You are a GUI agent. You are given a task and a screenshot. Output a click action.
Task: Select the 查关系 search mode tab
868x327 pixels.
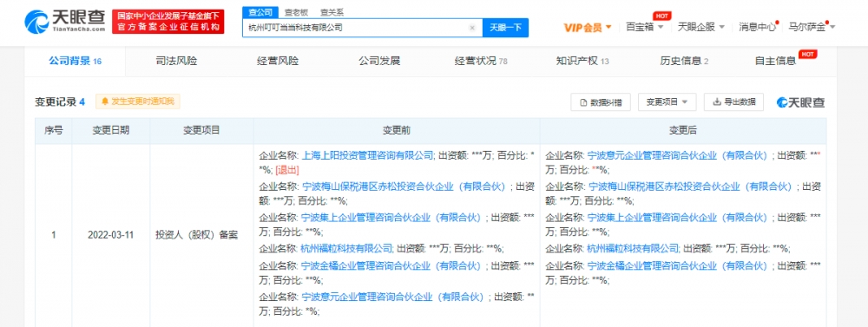click(332, 12)
